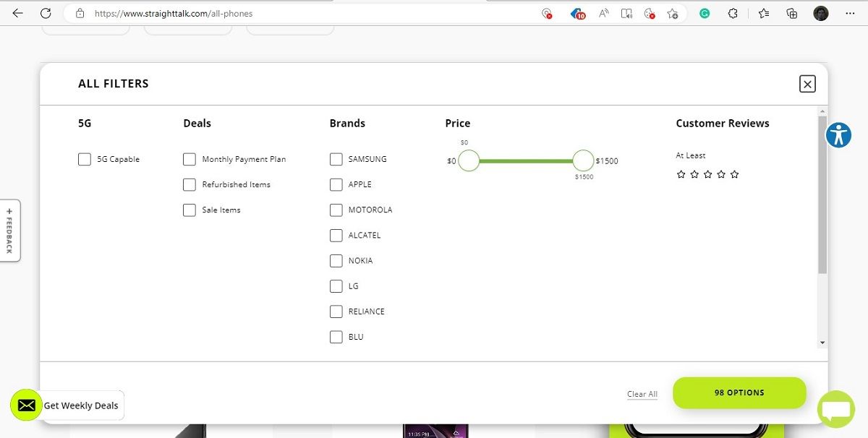This screenshot has height=438, width=868.
Task: Refresh the page
Action: pyautogui.click(x=46, y=13)
